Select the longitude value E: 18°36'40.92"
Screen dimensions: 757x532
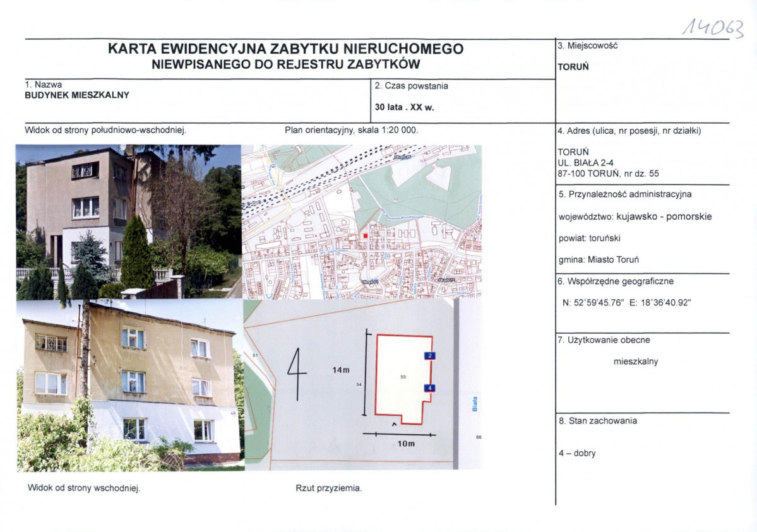point(660,303)
